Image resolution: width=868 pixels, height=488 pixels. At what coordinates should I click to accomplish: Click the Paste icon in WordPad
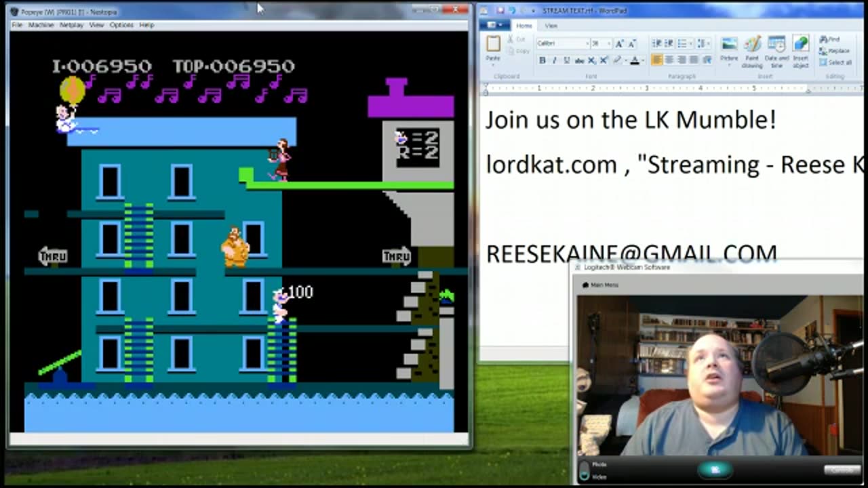[493, 44]
